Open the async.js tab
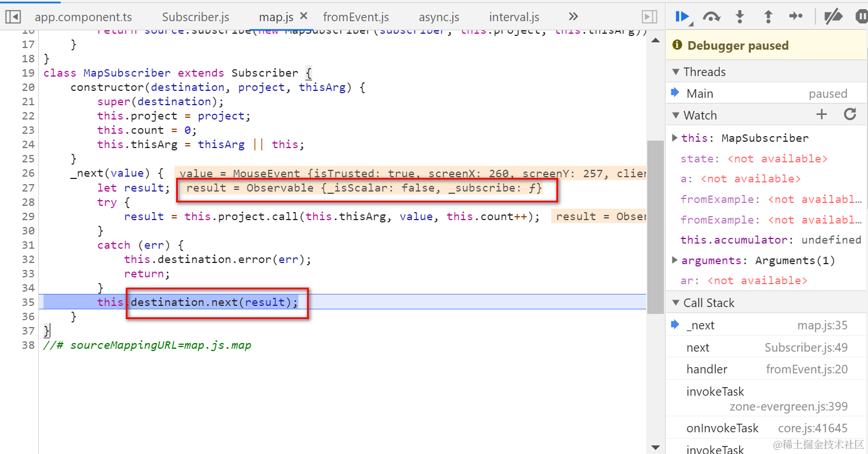The width and height of the screenshot is (868, 454). point(439,17)
